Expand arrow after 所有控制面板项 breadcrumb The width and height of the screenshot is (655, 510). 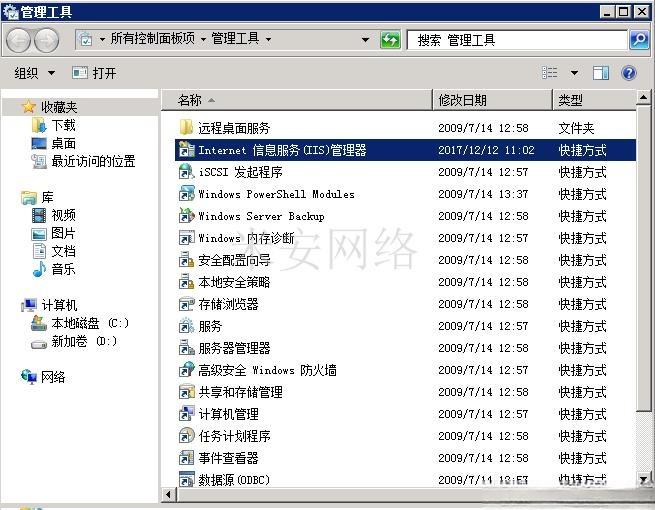(203, 40)
